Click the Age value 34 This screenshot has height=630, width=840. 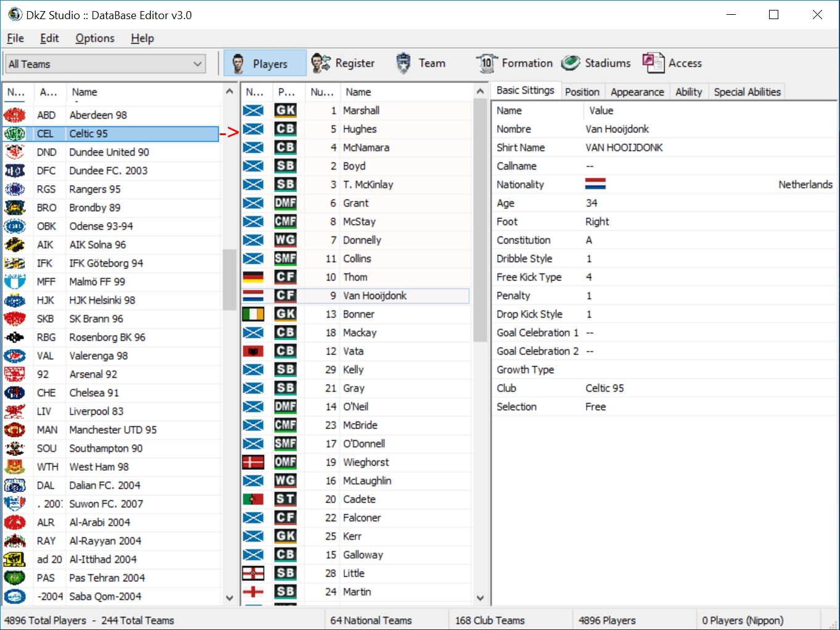[x=591, y=203]
